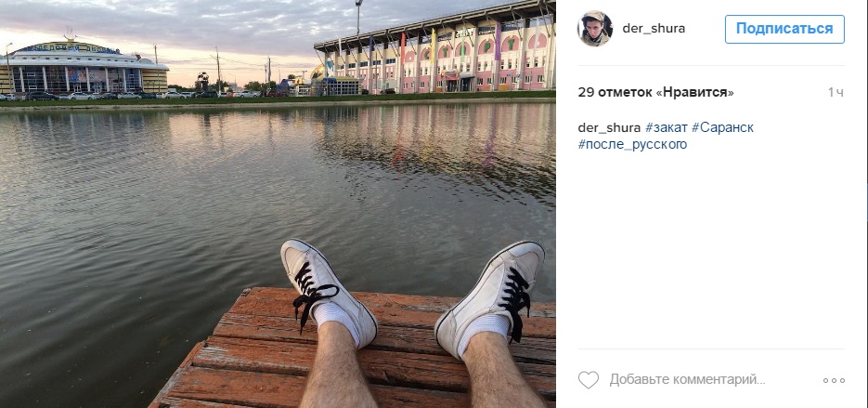
Task: Click the 1 ч post timestamp
Action: click(836, 92)
